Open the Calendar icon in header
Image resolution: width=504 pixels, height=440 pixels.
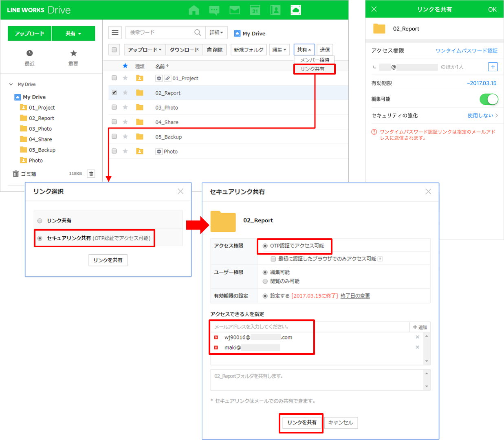click(255, 10)
